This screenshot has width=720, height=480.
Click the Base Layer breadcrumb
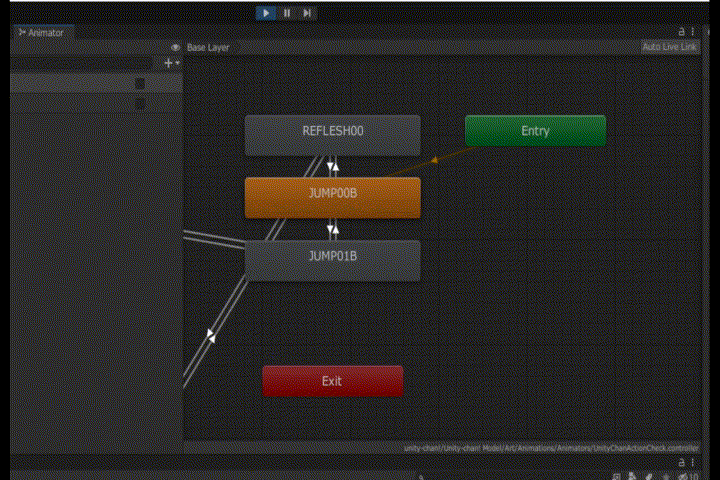click(x=208, y=47)
